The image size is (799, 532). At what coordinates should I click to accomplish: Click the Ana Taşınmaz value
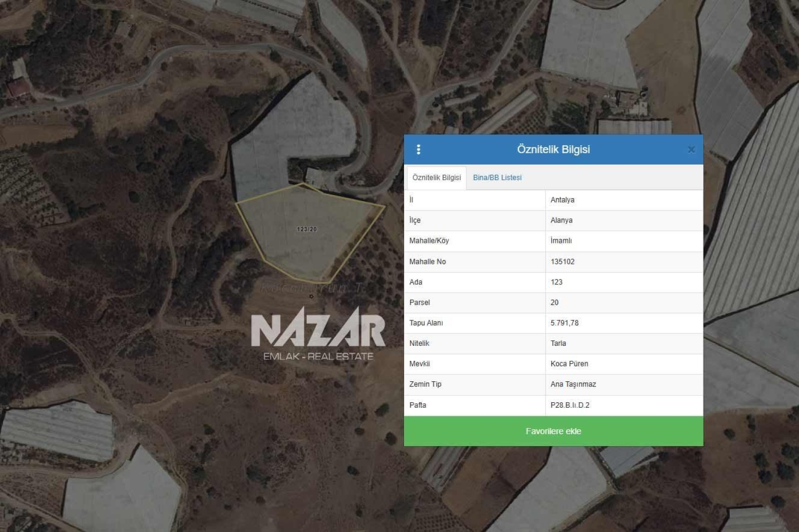pyautogui.click(x=573, y=384)
